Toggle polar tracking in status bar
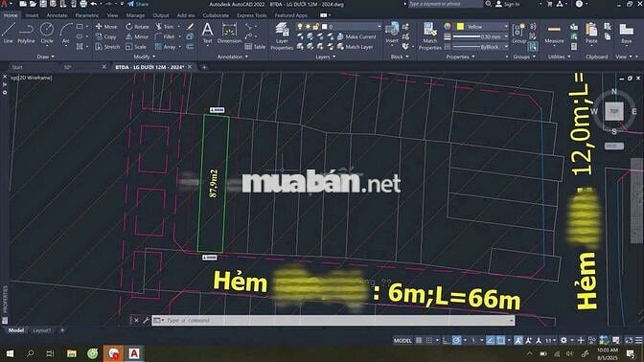 pos(456,340)
